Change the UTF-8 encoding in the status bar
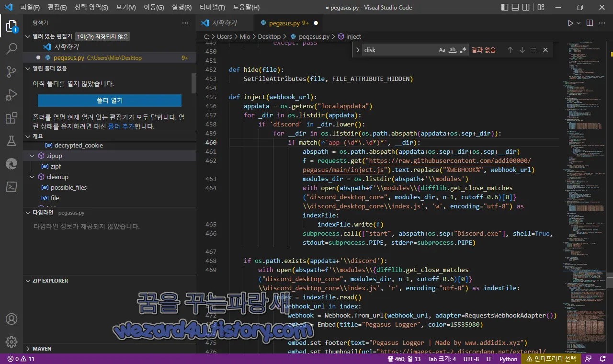The width and height of the screenshot is (613, 364). point(471,359)
